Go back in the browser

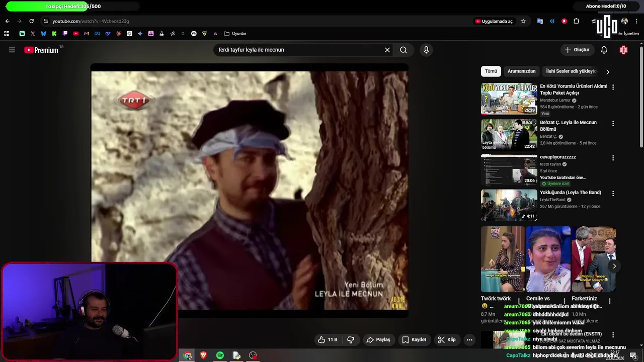pyautogui.click(x=7, y=21)
